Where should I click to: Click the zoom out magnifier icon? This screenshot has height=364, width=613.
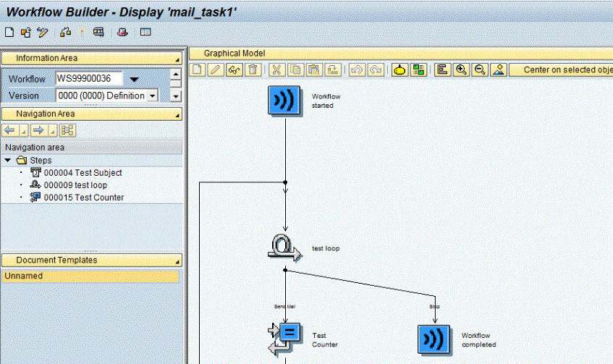[x=479, y=69]
